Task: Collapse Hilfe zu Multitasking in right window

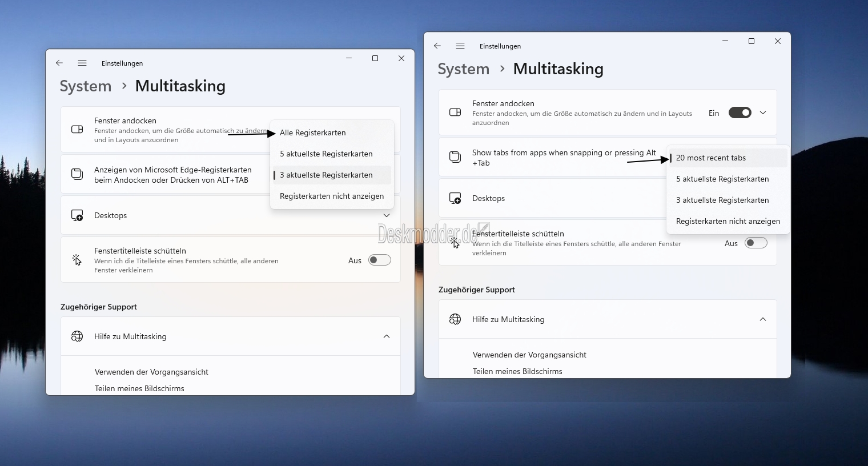Action: tap(763, 319)
